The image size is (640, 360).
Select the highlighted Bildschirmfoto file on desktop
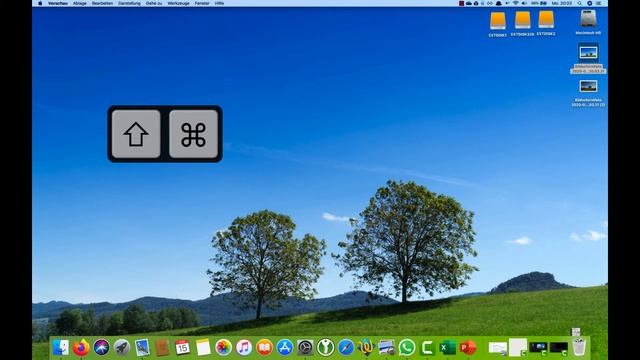(x=588, y=58)
